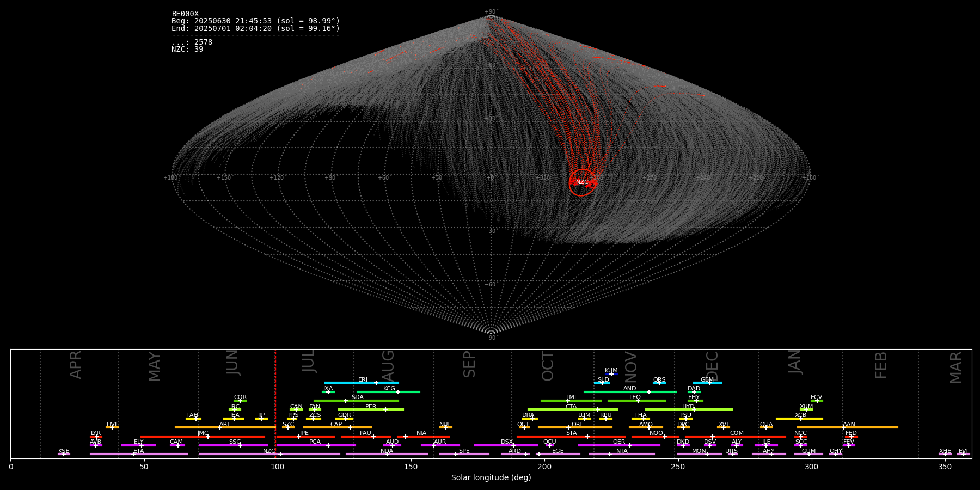Select the +120° longitude label on the map
This screenshot has width=980, height=490.
277,178
